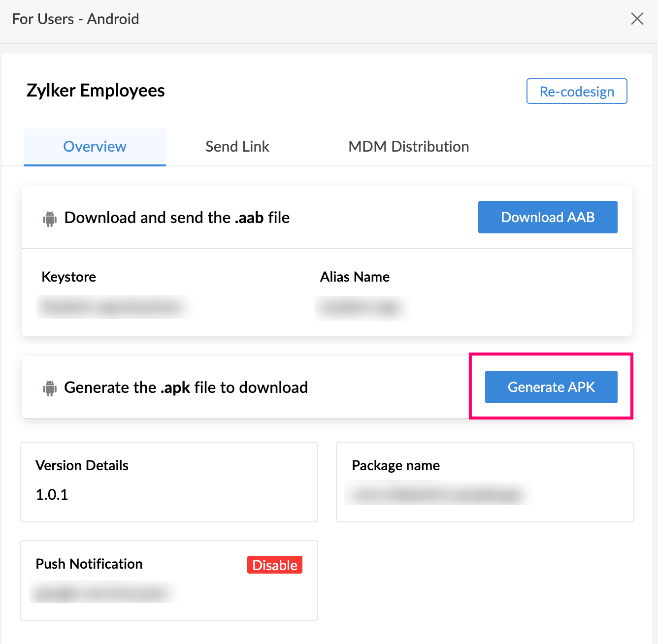This screenshot has height=644, width=658.
Task: Click the Generate APK highlighted section
Action: tap(551, 387)
